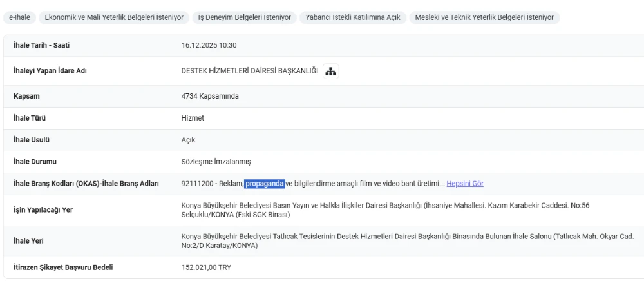Click the '152.021,00 TRY' fee value
The image size is (644, 281).
click(206, 268)
